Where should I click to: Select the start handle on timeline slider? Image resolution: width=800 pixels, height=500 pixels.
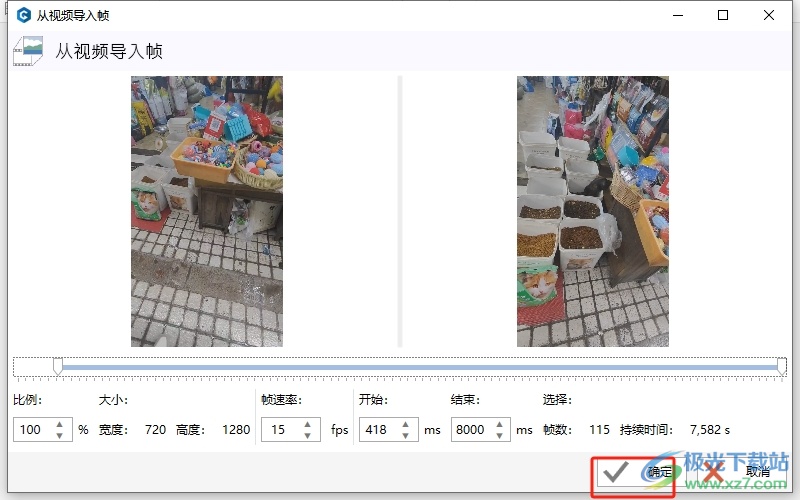pyautogui.click(x=58, y=366)
